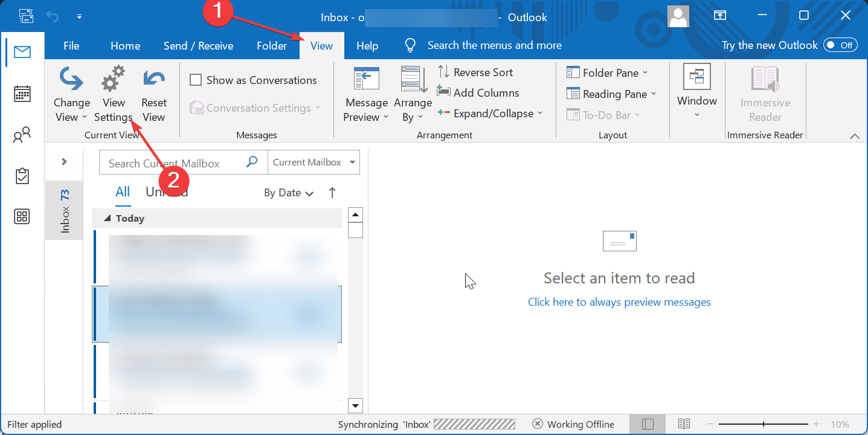Click the zoom percentage 10% value
This screenshot has width=868, height=435.
pyautogui.click(x=840, y=424)
